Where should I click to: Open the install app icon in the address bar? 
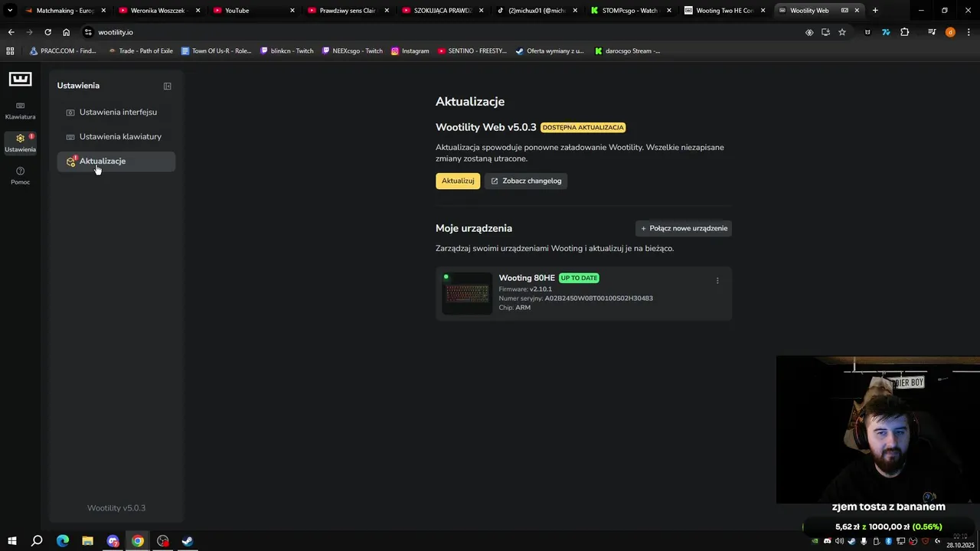(825, 32)
